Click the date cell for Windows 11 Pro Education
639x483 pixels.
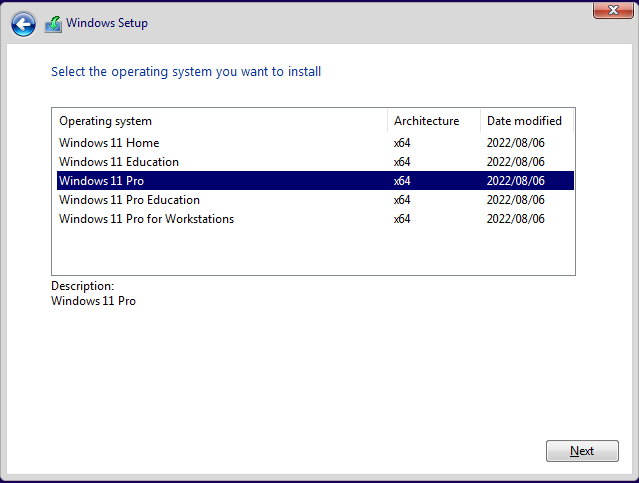point(516,200)
